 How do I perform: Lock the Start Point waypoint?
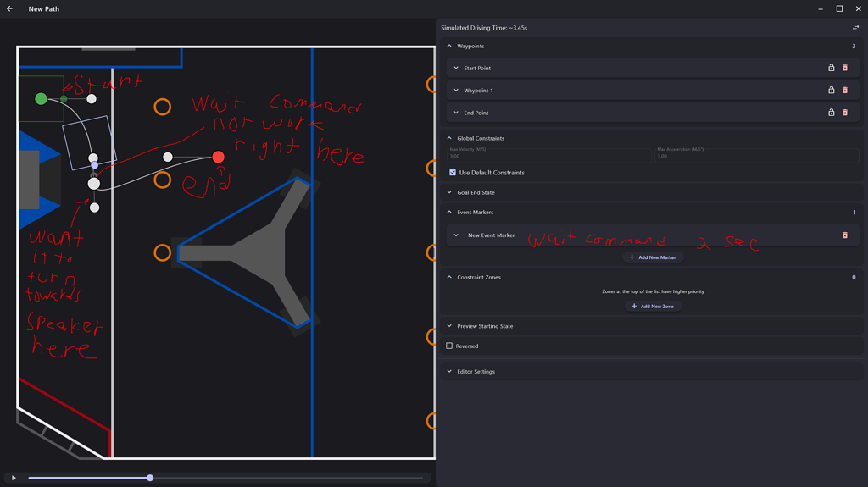pyautogui.click(x=831, y=68)
